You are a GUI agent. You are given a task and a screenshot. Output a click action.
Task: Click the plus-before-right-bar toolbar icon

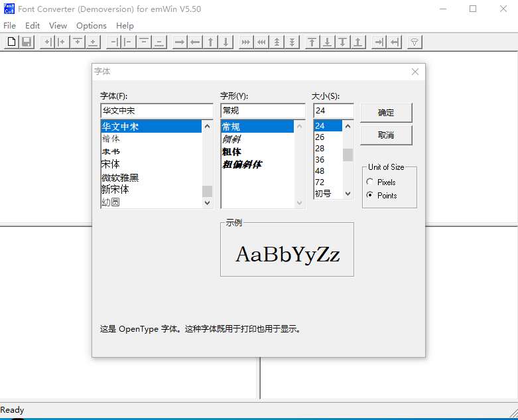pyautogui.click(x=47, y=42)
